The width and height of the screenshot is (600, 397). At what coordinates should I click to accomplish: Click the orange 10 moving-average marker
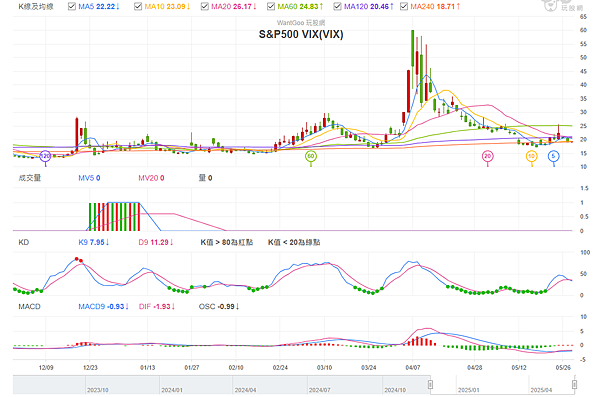coord(532,156)
